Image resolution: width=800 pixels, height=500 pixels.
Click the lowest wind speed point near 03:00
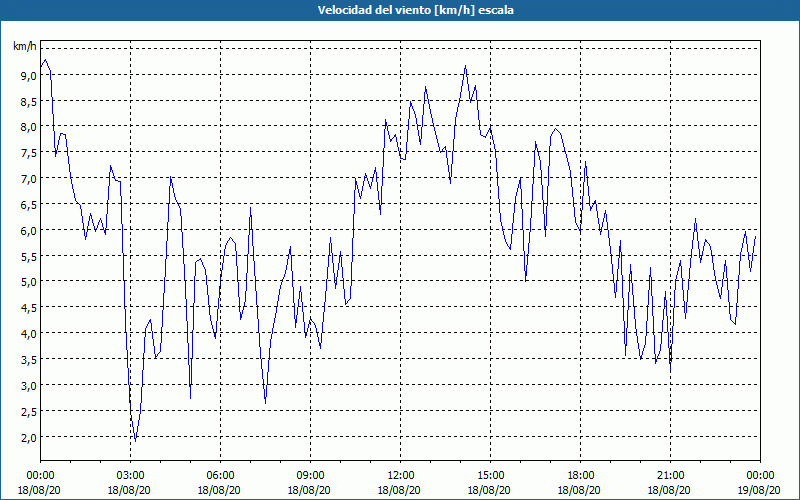tap(135, 440)
